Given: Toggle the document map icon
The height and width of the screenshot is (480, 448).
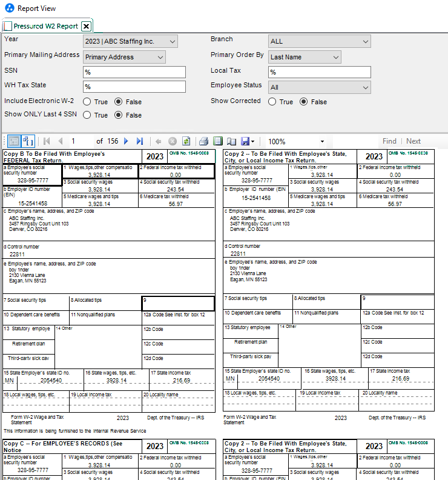Looking at the screenshot, I should (27, 141).
